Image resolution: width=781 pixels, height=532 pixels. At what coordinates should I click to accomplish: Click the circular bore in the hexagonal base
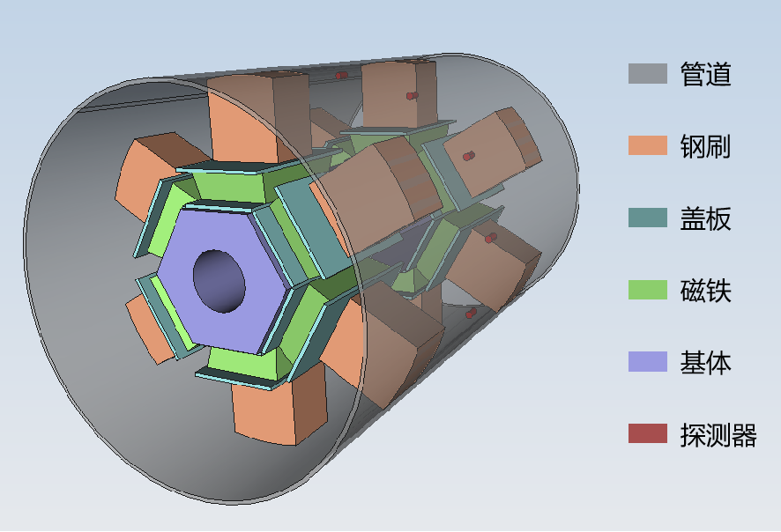point(219,282)
